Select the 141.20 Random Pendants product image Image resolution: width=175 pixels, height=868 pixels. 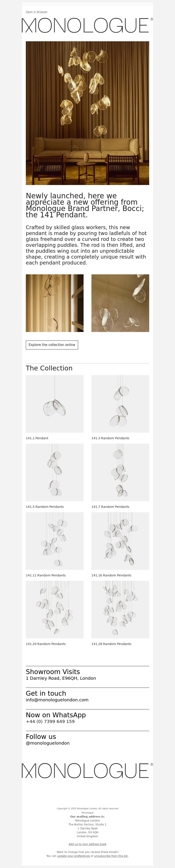55,610
